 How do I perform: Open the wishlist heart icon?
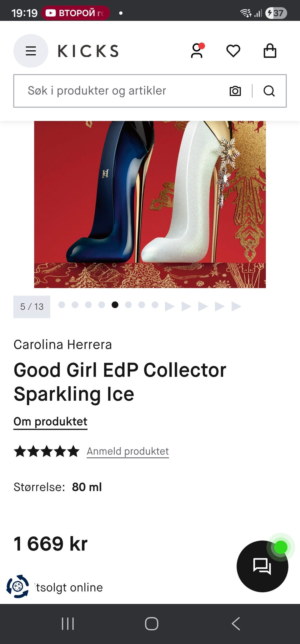pos(233,51)
